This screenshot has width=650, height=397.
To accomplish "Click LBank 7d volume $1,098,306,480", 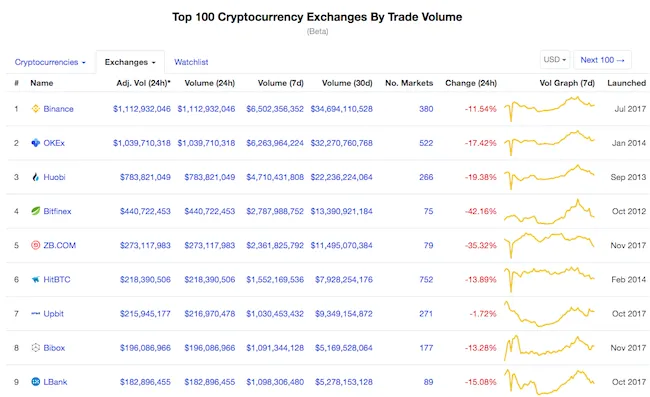I will click(x=275, y=382).
